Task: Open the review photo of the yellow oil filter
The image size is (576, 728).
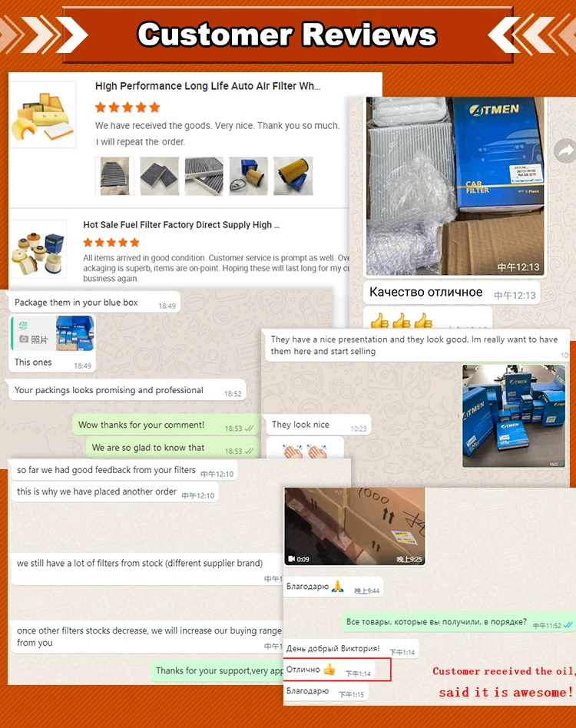Action: (x=293, y=176)
